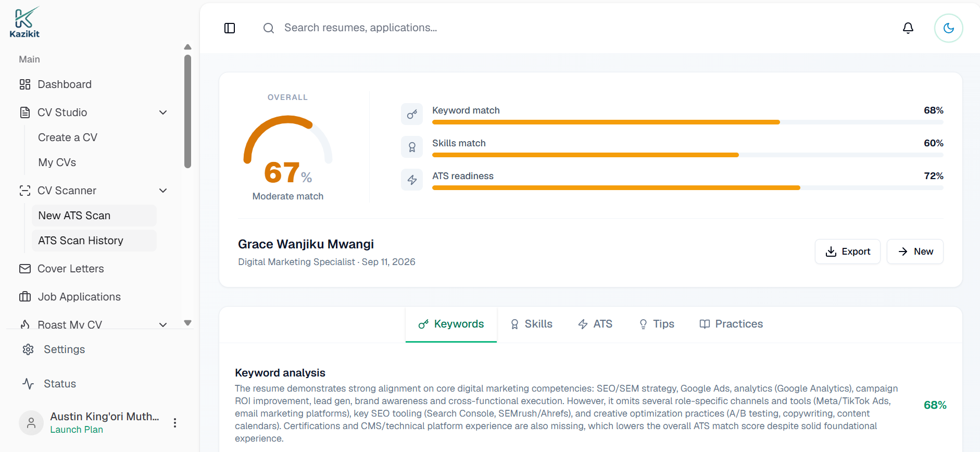The width and height of the screenshot is (980, 452).
Task: Click the sidebar scroll up arrow
Action: click(x=188, y=47)
